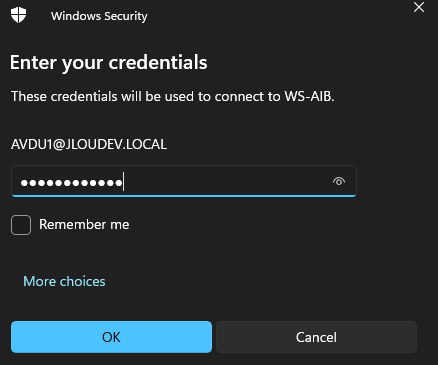Click the blue underline of the password field

(x=184, y=196)
